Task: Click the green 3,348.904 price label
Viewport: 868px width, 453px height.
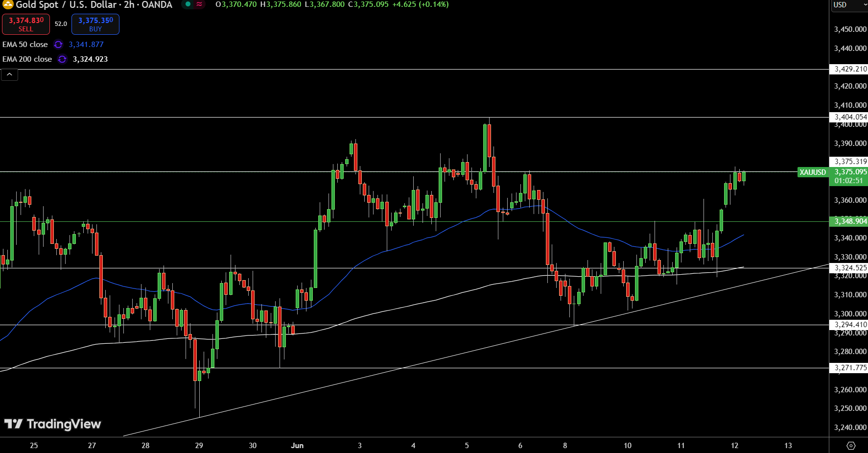Action: pyautogui.click(x=849, y=221)
